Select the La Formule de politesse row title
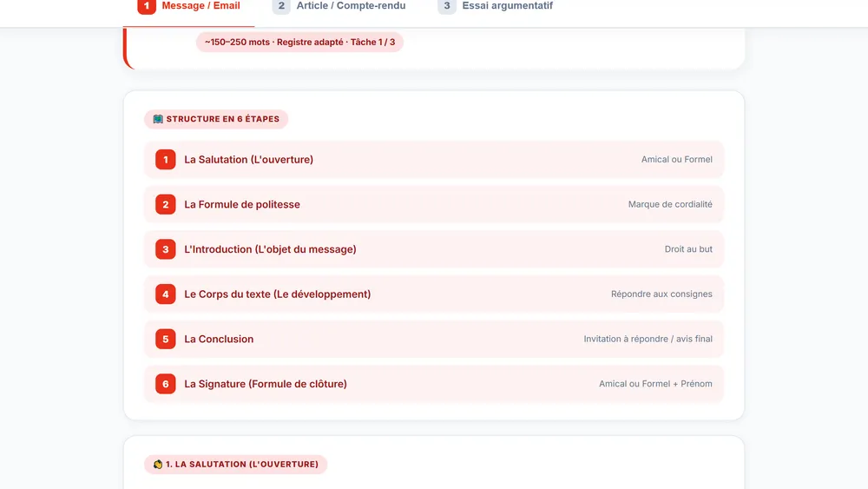The width and height of the screenshot is (868, 489). coord(242,204)
